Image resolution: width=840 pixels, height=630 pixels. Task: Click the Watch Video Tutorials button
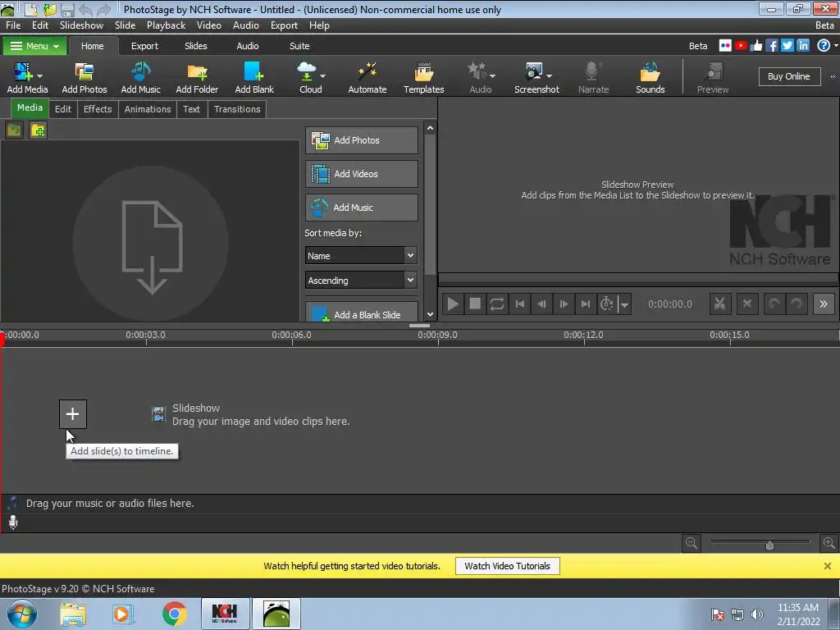507,566
